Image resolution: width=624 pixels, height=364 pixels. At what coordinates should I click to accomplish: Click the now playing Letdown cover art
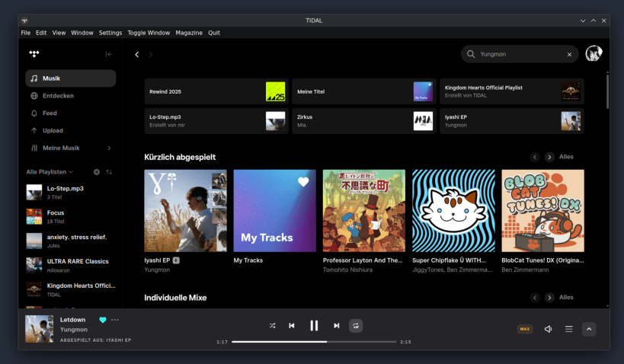(x=40, y=329)
